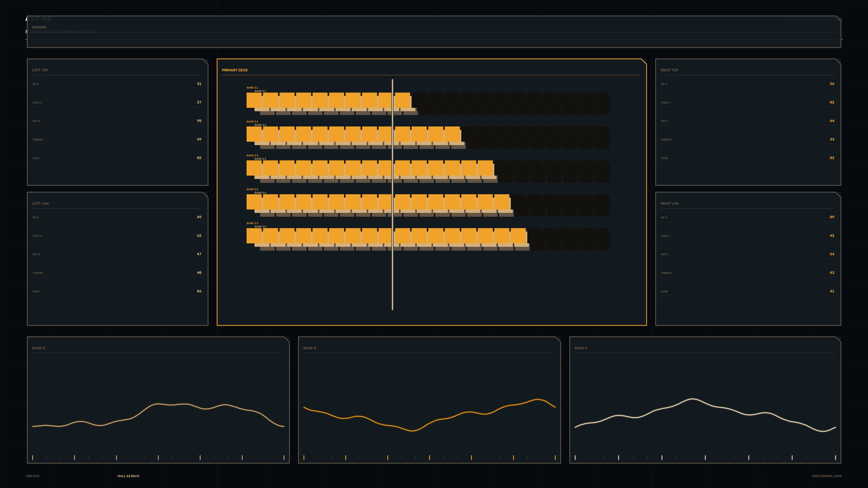Click the vertical white marker line in Primary Deck
Image resolution: width=868 pixels, height=488 pixels.
[392, 194]
